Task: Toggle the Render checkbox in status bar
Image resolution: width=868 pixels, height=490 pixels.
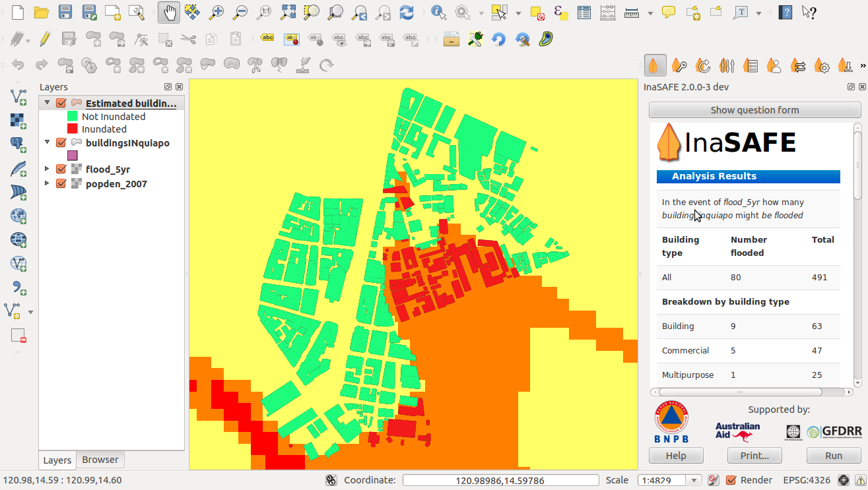Action: point(731,480)
